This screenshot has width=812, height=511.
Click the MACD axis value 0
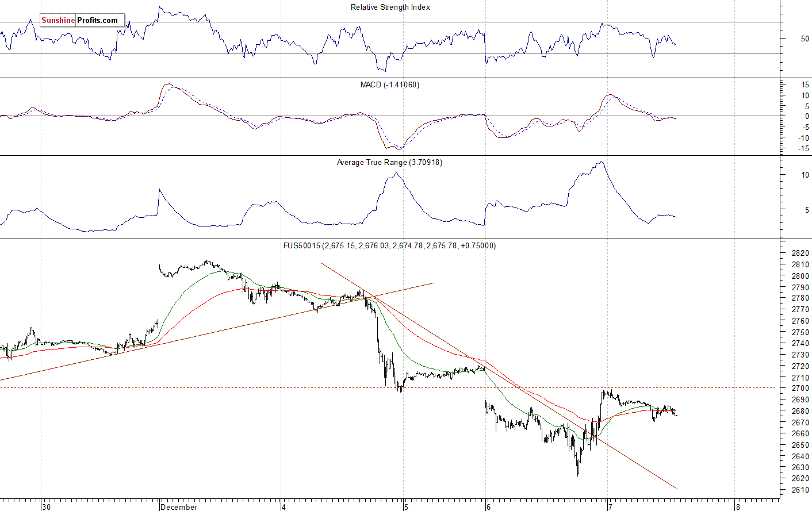coord(807,117)
